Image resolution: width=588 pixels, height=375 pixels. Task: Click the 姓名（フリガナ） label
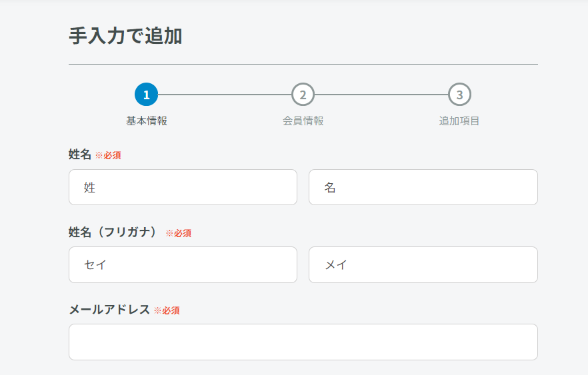click(113, 232)
